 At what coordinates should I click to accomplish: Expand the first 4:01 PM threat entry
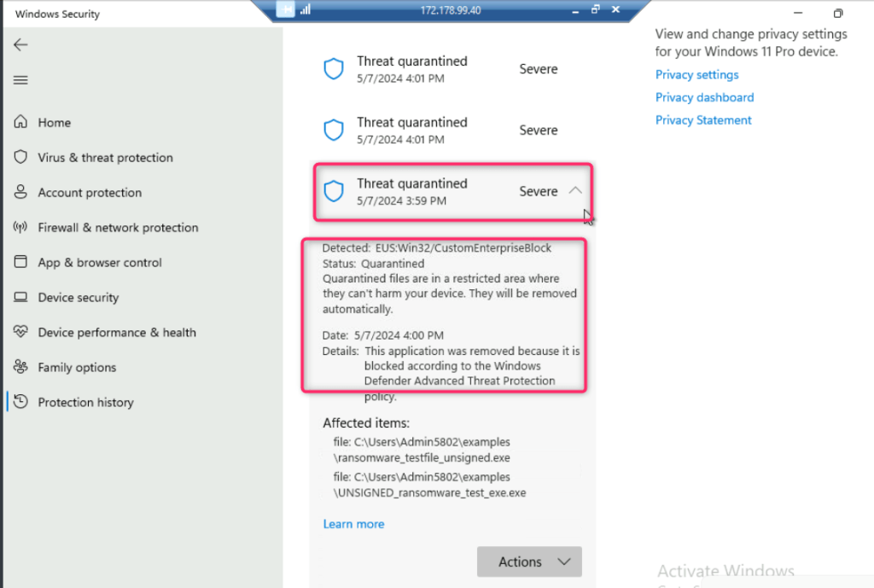452,69
